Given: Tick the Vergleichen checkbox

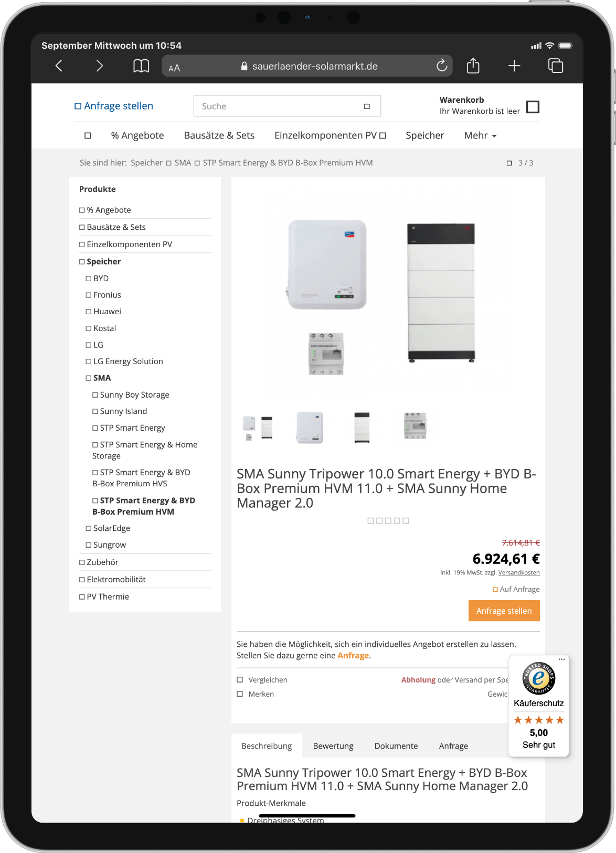Looking at the screenshot, I should [240, 679].
